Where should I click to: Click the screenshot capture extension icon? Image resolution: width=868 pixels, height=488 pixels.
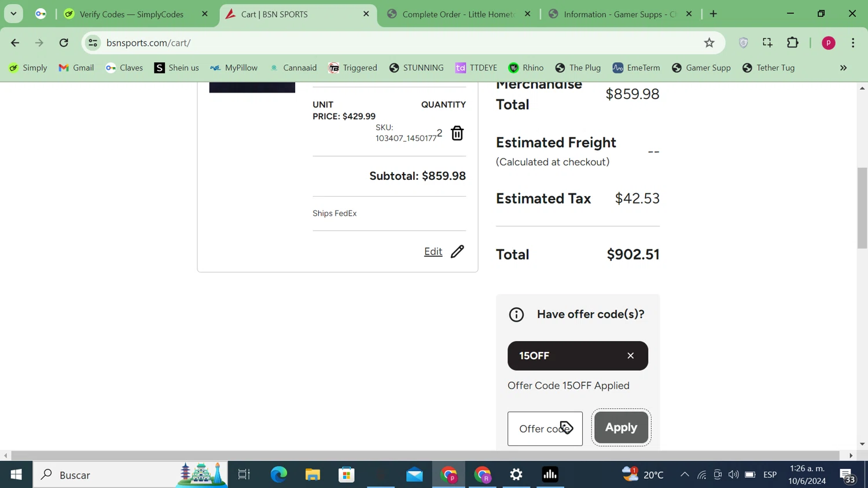768,43
